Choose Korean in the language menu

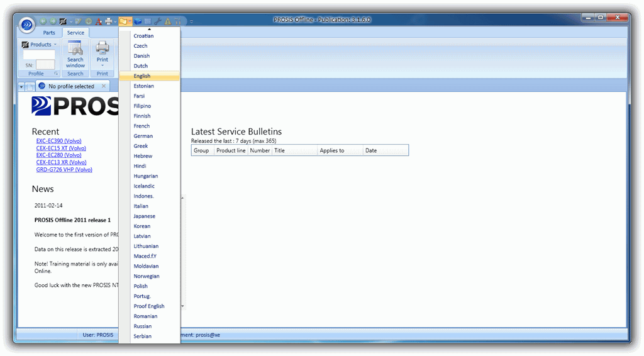[150, 226]
